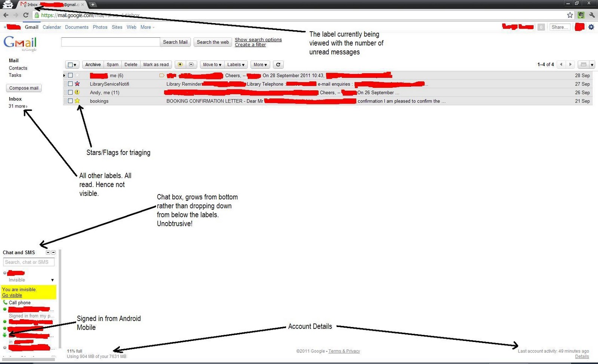Open the toolbar More actions dropdown
The image size is (598, 364).
(260, 65)
